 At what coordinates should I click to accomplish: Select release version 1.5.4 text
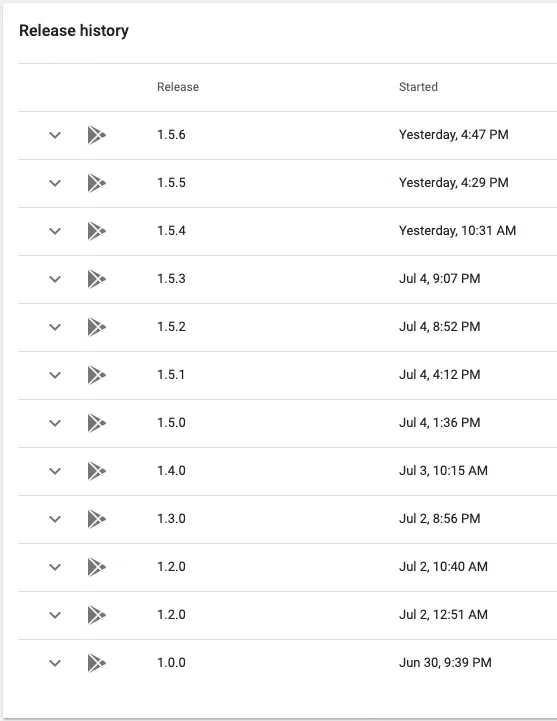[x=171, y=230]
